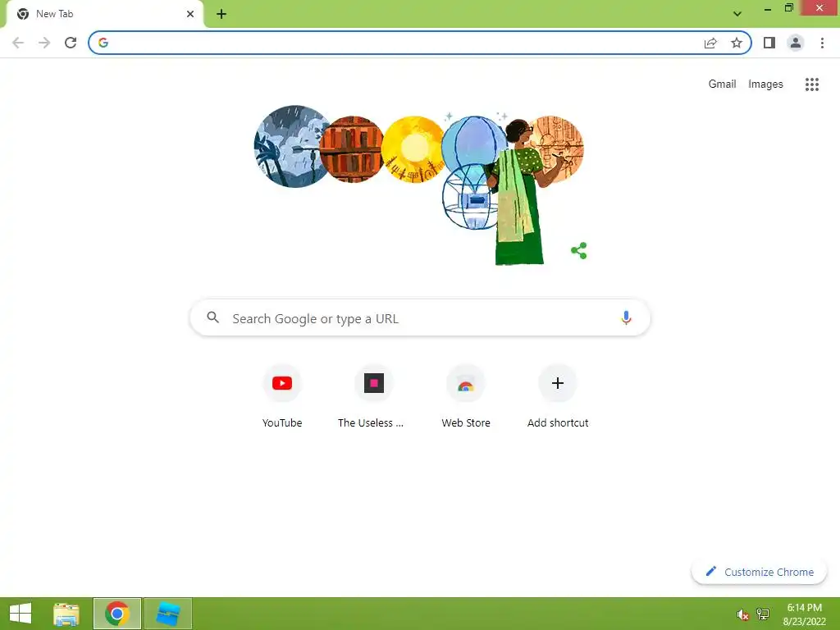Open the Chrome three-dot menu
This screenshot has width=840, height=630.
[822, 43]
